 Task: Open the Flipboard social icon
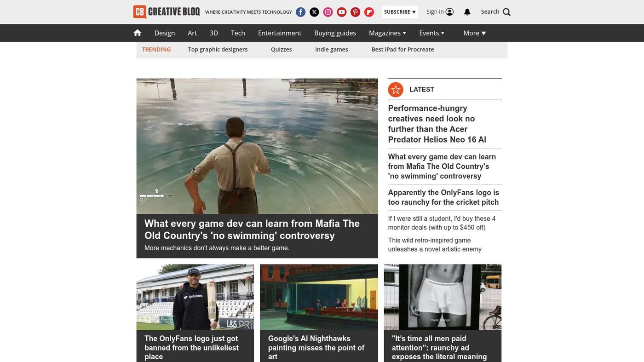pyautogui.click(x=369, y=12)
